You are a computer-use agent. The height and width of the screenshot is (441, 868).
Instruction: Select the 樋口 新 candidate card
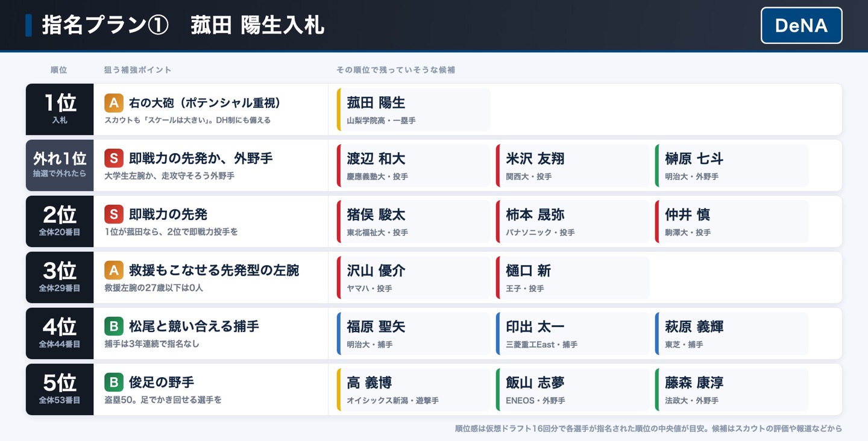tap(573, 278)
